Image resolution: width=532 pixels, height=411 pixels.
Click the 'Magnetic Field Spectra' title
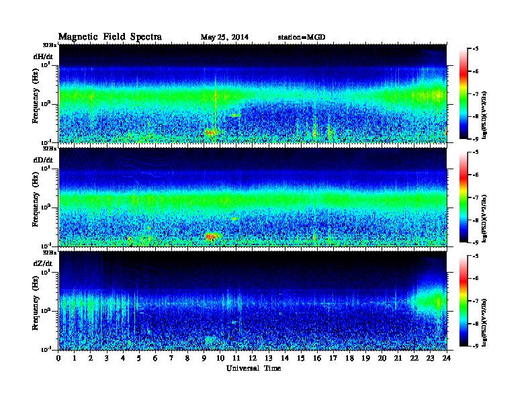(110, 37)
